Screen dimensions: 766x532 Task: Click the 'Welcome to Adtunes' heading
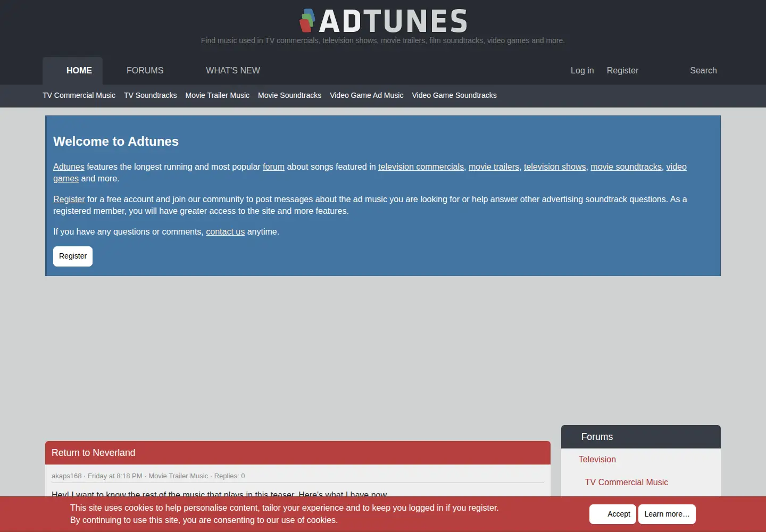click(x=116, y=142)
